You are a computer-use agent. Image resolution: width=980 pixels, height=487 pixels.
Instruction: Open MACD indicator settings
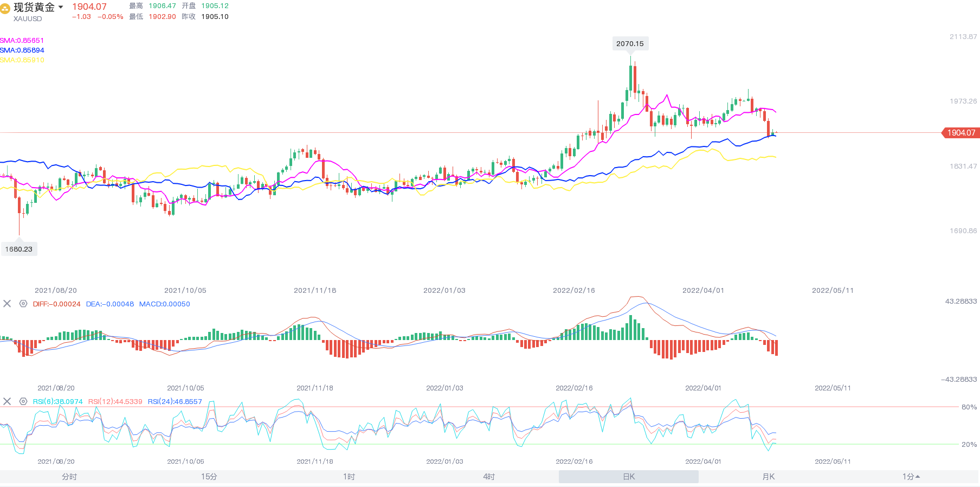pos(23,304)
